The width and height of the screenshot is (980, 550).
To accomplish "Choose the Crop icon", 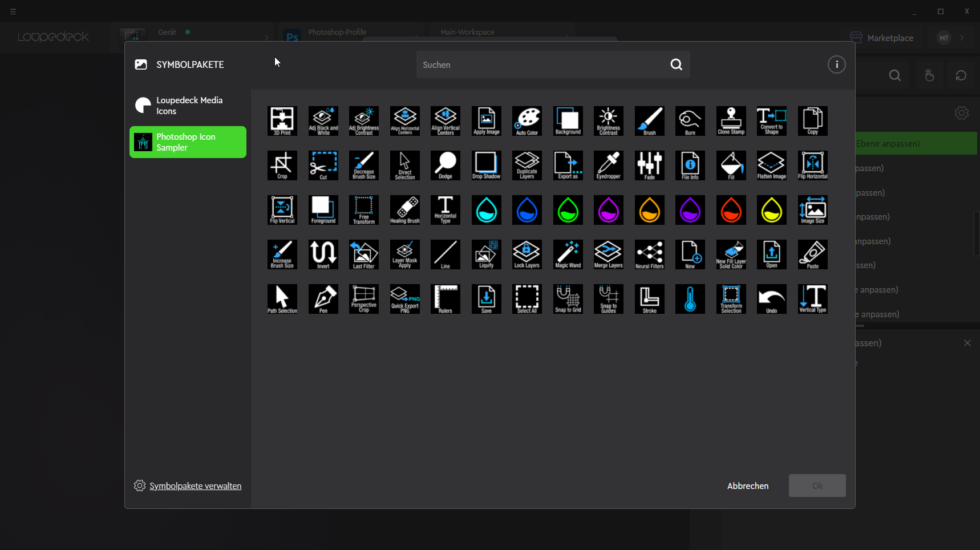I will [x=282, y=165].
